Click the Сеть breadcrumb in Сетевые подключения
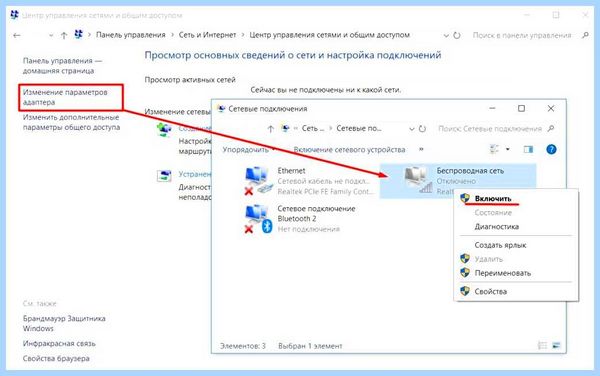This screenshot has height=376, width=600. click(x=313, y=129)
